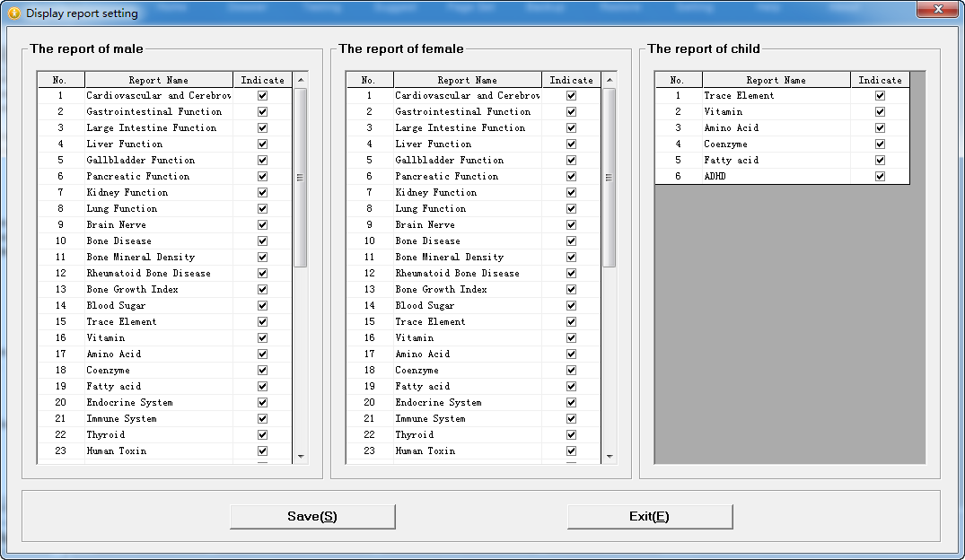Screen dimensions: 965x560
Task: Uncheck male Cardiovascular and Cerebrovascular indicate box
Action: click(263, 95)
